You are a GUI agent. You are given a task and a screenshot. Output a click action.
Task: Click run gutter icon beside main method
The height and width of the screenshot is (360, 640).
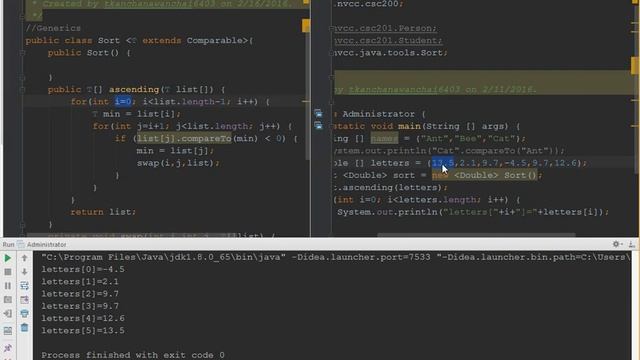tap(318, 126)
